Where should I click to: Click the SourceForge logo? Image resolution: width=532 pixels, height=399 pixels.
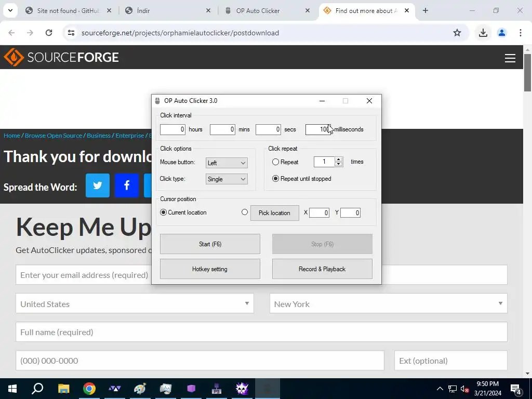pos(61,57)
